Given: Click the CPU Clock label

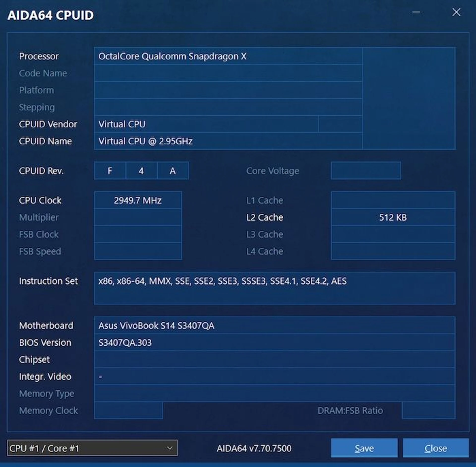Looking at the screenshot, I should pos(40,200).
